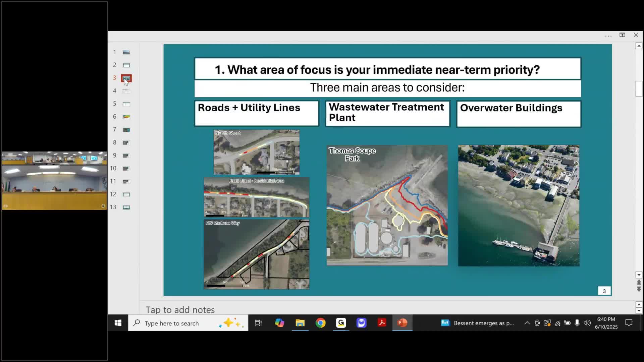This screenshot has height=362, width=644.
Task: Toggle the microphone tray icon
Action: [577, 323]
